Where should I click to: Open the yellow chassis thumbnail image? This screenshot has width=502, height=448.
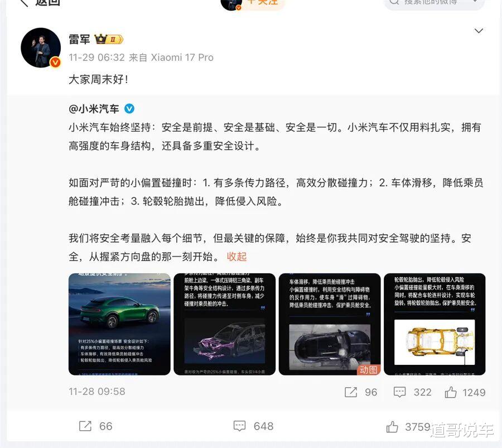(x=435, y=324)
